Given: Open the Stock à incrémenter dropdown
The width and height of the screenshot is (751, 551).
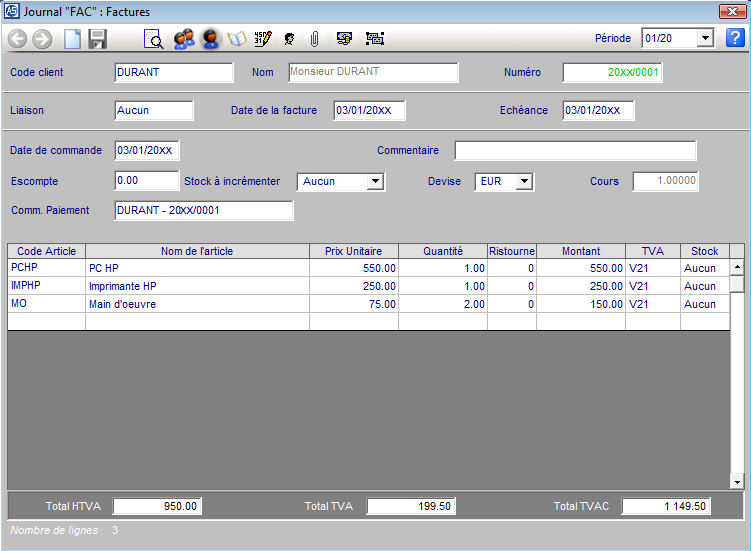Looking at the screenshot, I should (x=375, y=182).
